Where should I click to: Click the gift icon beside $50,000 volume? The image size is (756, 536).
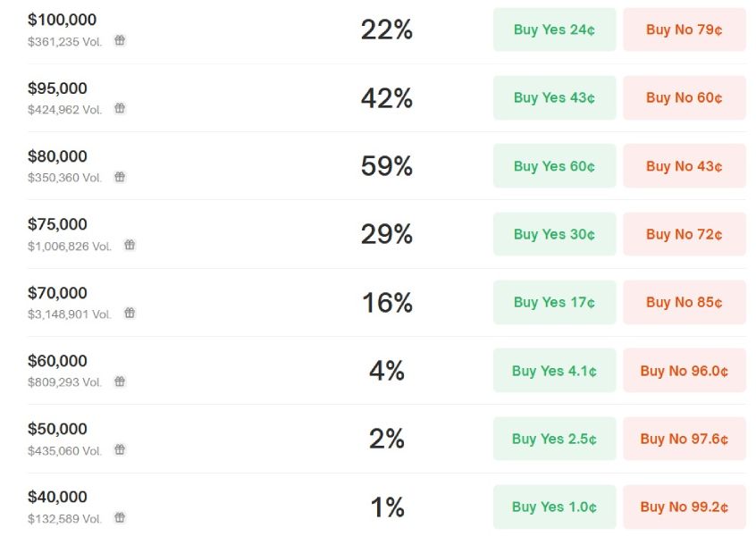(x=120, y=450)
